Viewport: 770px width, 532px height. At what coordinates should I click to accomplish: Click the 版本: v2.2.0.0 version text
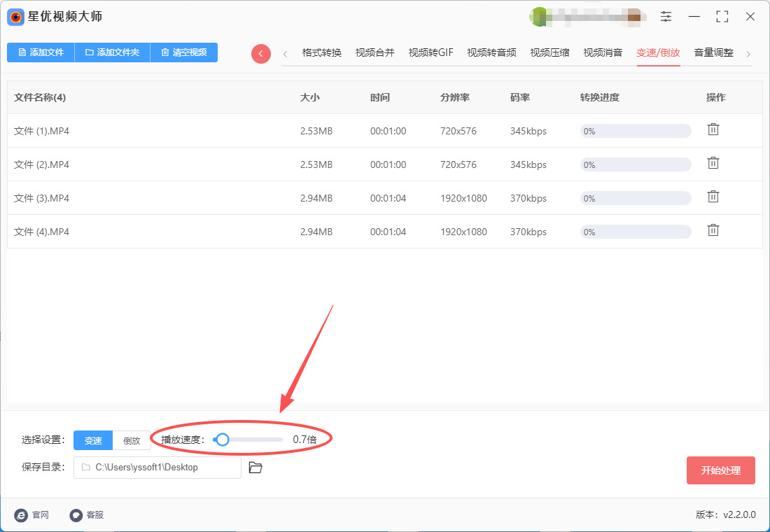(x=725, y=514)
